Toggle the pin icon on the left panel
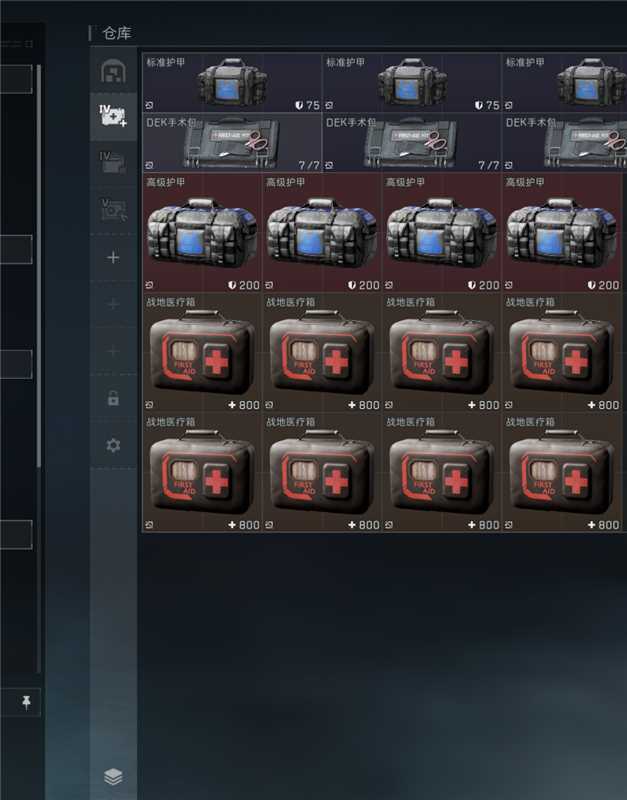627x800 pixels. pyautogui.click(x=27, y=703)
